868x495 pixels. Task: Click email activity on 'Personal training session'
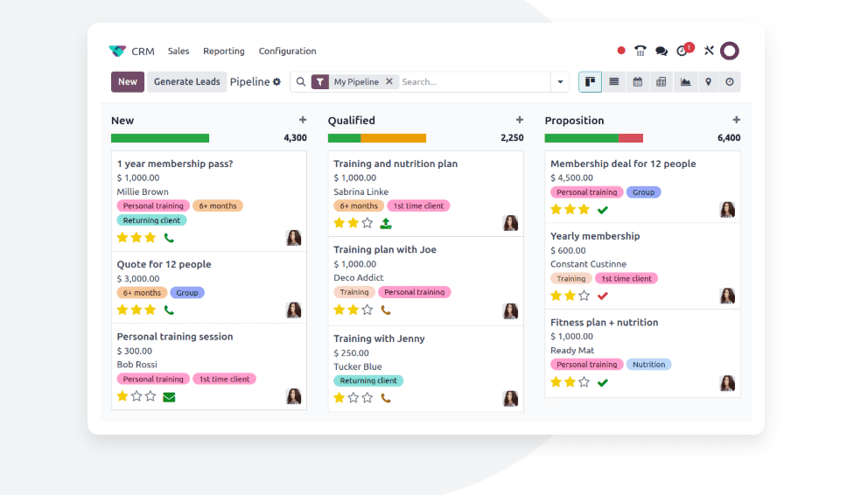click(169, 397)
